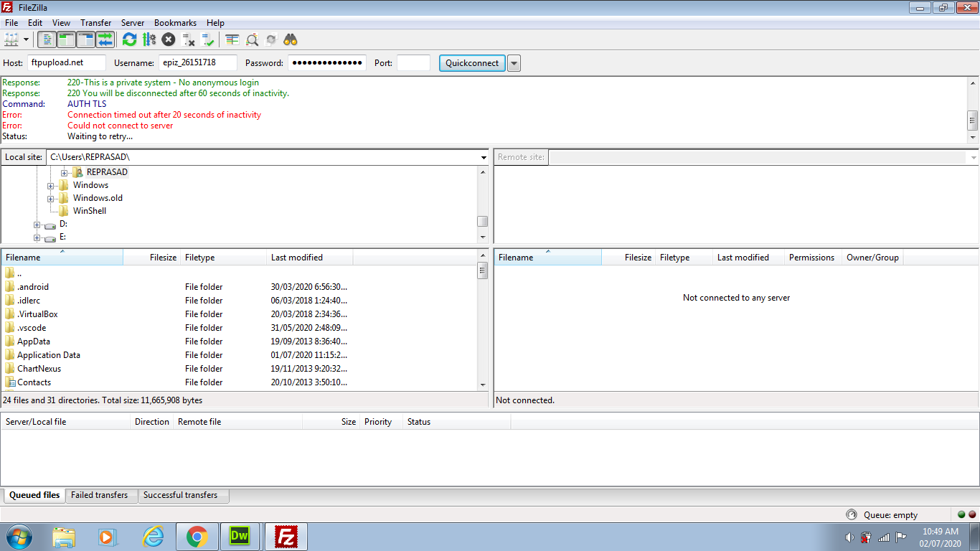The image size is (980, 551).
Task: Select the REPRASAD folder in tree
Action: tap(107, 172)
